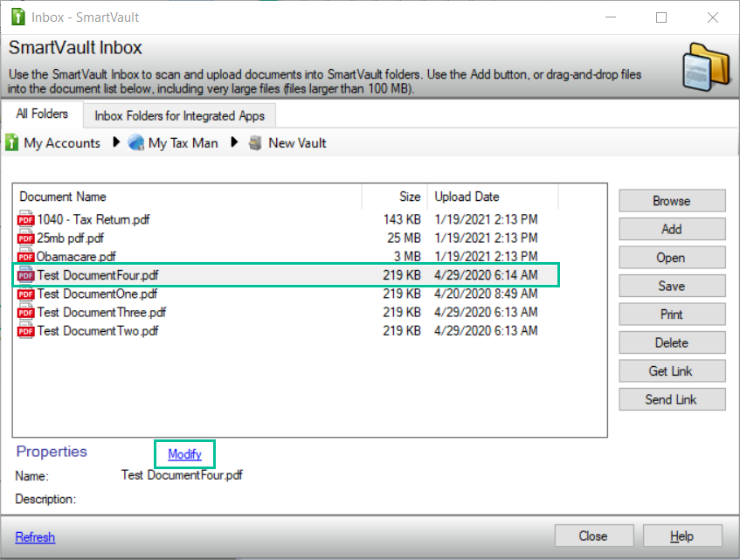Image resolution: width=740 pixels, height=560 pixels.
Task: Click the My Tax Man breadcrumb label
Action: (x=183, y=143)
